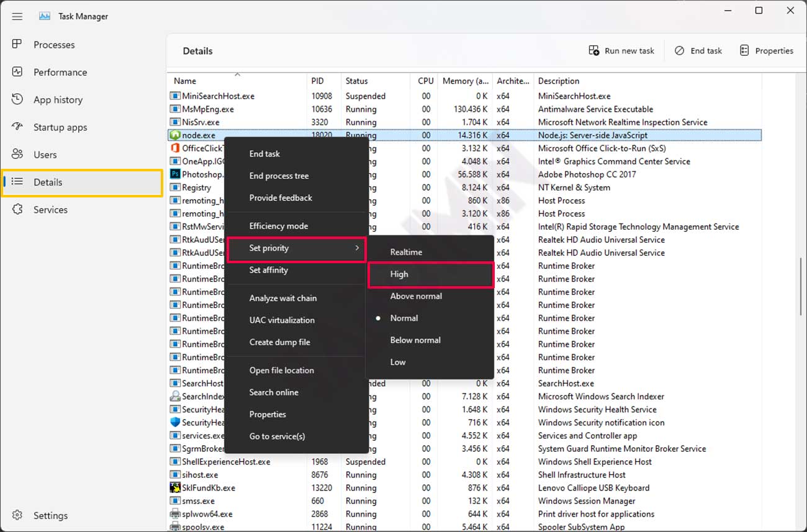Sort by the PID column

tap(324, 81)
